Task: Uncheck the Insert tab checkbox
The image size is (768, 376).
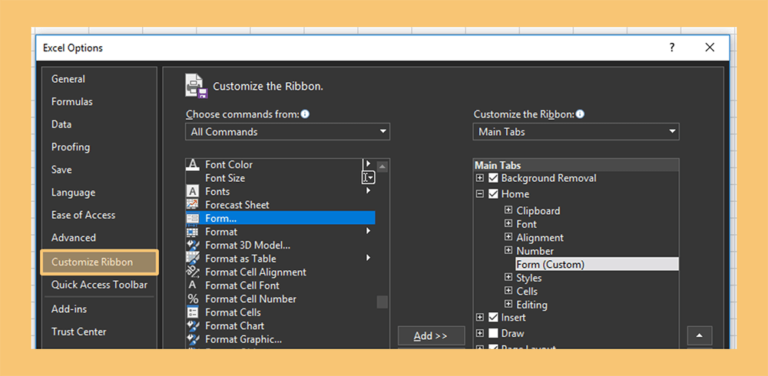Action: (493, 318)
